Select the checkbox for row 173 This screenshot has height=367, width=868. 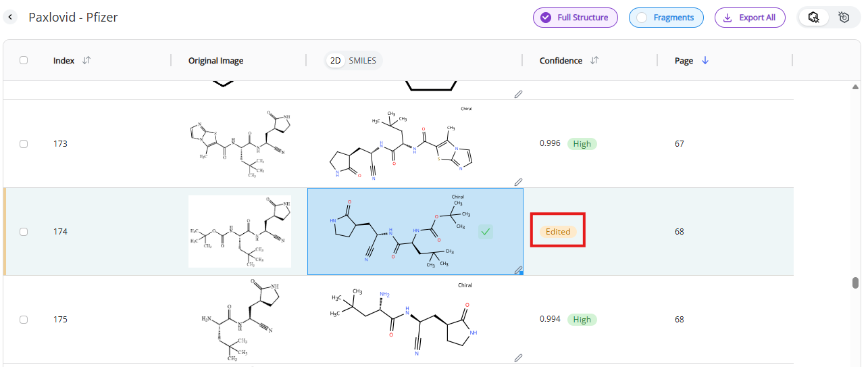[x=24, y=144]
